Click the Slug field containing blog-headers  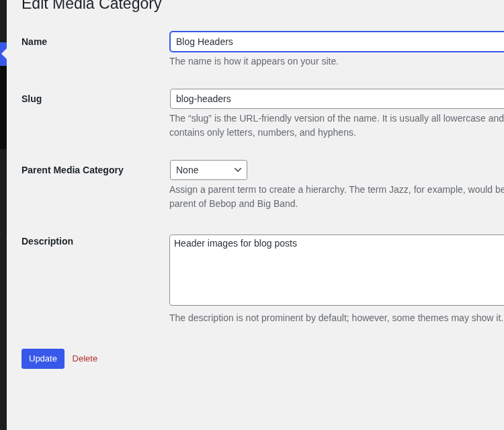[337, 99]
